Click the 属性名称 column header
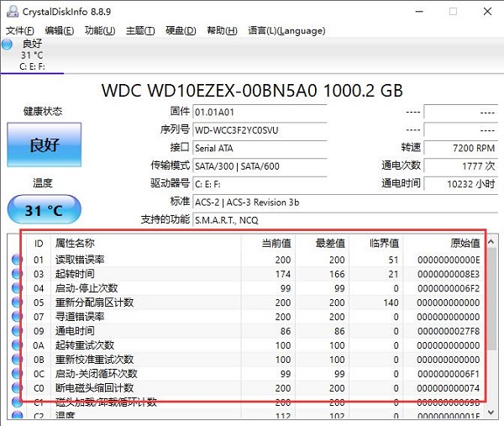The width and height of the screenshot is (504, 426). pos(146,244)
